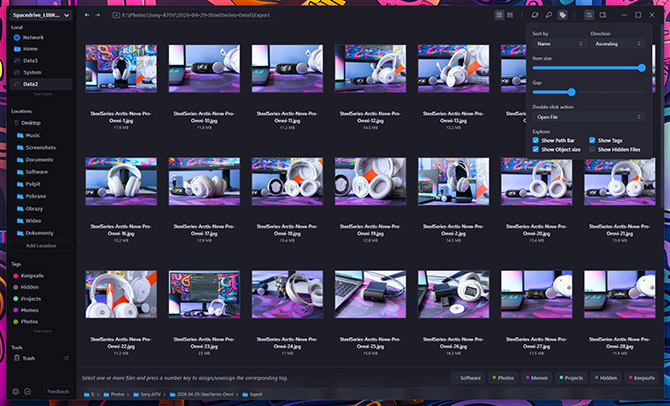This screenshot has width=670, height=406.
Task: Open Export breadcrumb in path bar
Action: (253, 394)
